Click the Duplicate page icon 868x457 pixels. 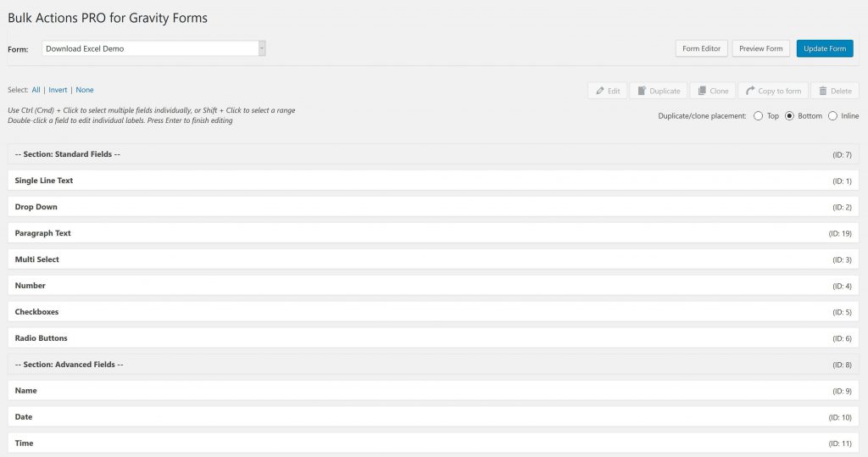642,91
